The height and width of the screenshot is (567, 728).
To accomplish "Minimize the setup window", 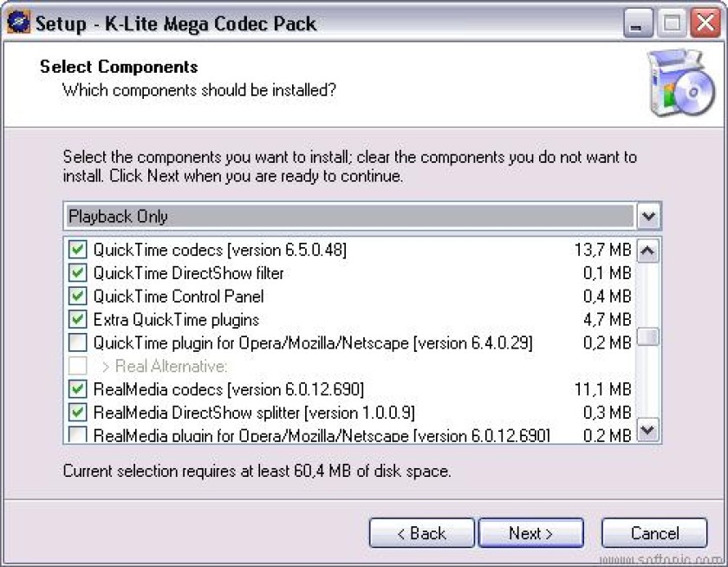I will (639, 23).
